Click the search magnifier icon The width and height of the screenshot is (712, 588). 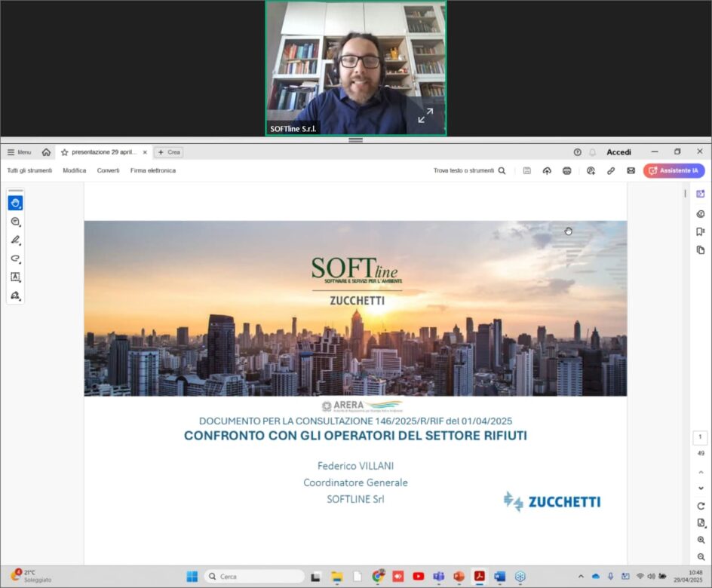coord(502,170)
